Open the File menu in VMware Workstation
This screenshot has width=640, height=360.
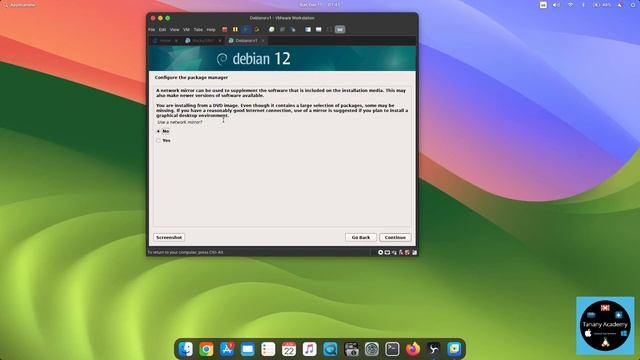[151, 29]
